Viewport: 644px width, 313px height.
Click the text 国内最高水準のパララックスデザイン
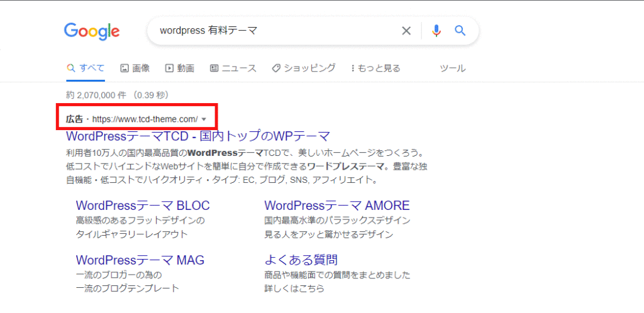tap(337, 221)
